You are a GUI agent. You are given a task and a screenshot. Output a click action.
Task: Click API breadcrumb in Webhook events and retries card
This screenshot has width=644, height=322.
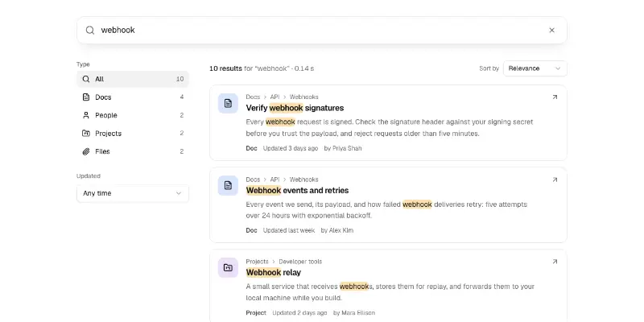(275, 180)
